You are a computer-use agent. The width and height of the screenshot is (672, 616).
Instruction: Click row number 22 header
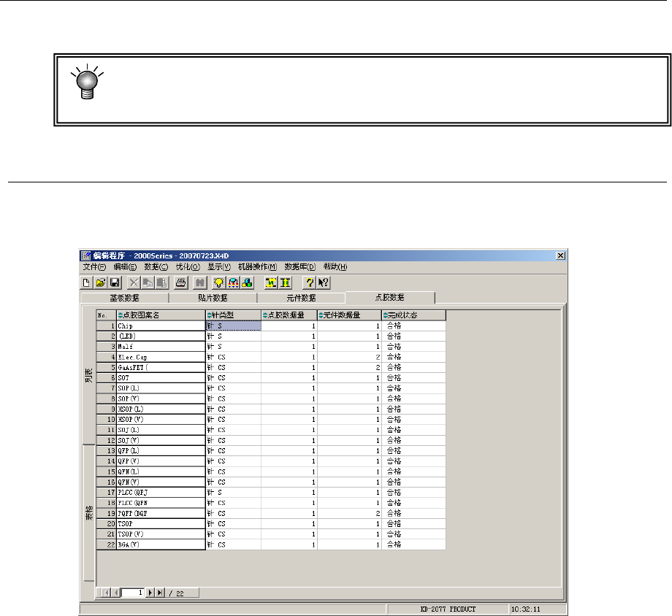[107, 544]
